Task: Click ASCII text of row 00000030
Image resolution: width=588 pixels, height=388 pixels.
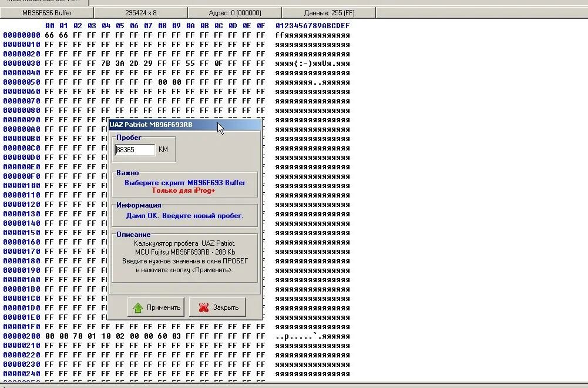Action: (313, 63)
